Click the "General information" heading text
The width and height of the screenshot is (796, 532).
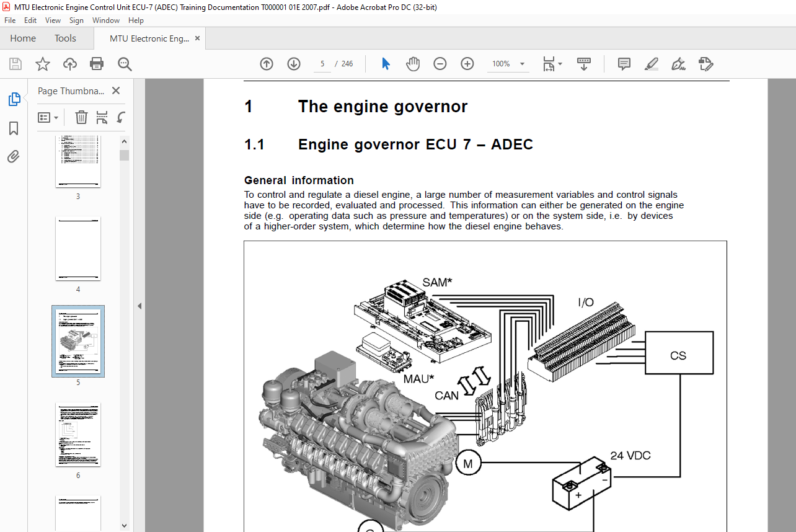299,180
